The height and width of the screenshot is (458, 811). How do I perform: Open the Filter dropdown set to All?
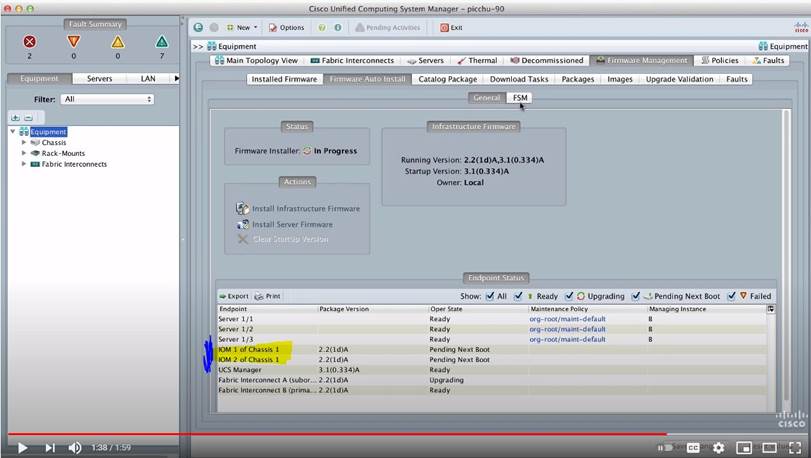[107, 99]
